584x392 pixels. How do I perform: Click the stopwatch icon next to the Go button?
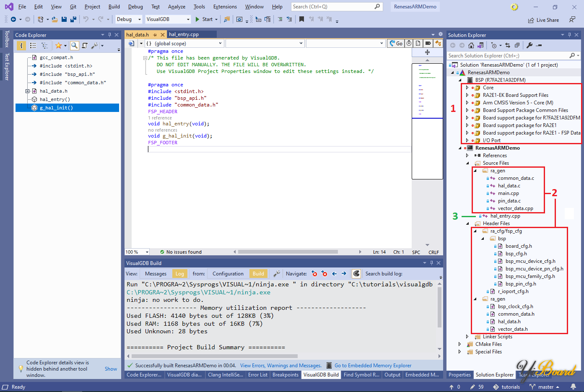tap(409, 43)
